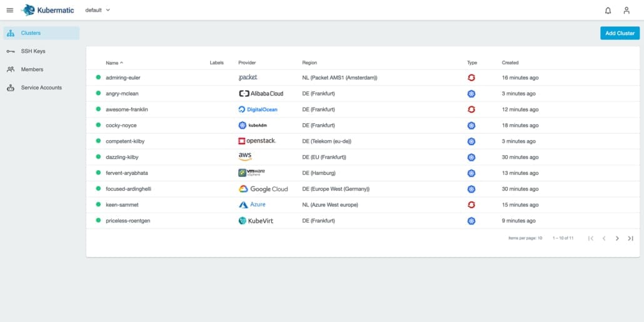This screenshot has height=322, width=644.
Task: Click the Kubermatic logo
Action: (x=49, y=10)
